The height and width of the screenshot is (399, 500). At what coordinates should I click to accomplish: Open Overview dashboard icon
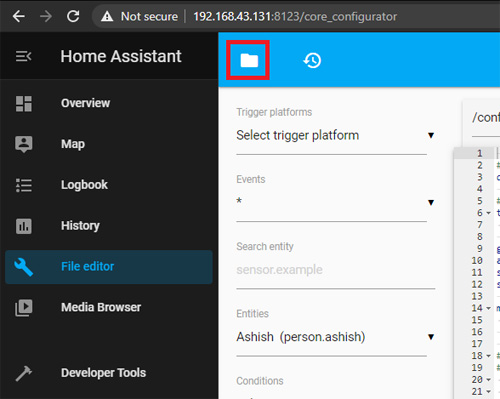24,103
